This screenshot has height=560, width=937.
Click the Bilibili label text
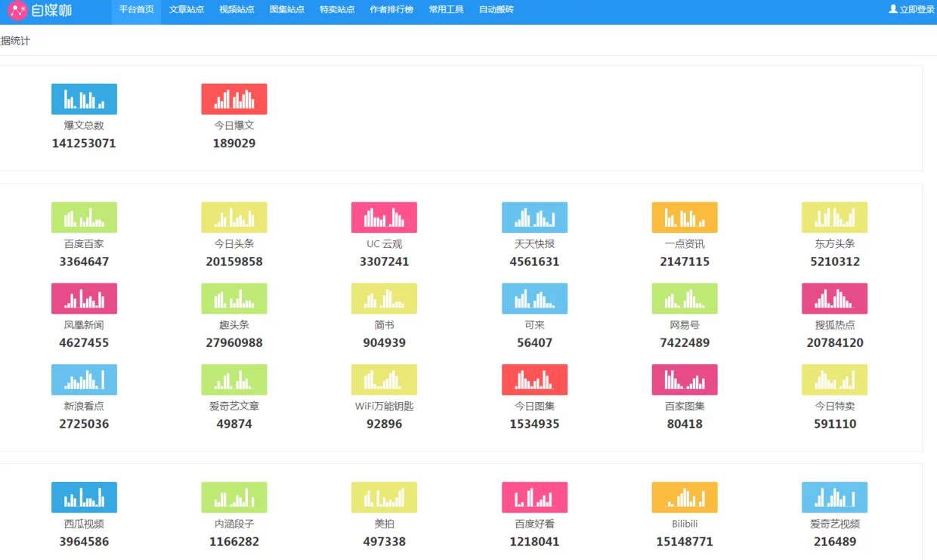(x=685, y=524)
